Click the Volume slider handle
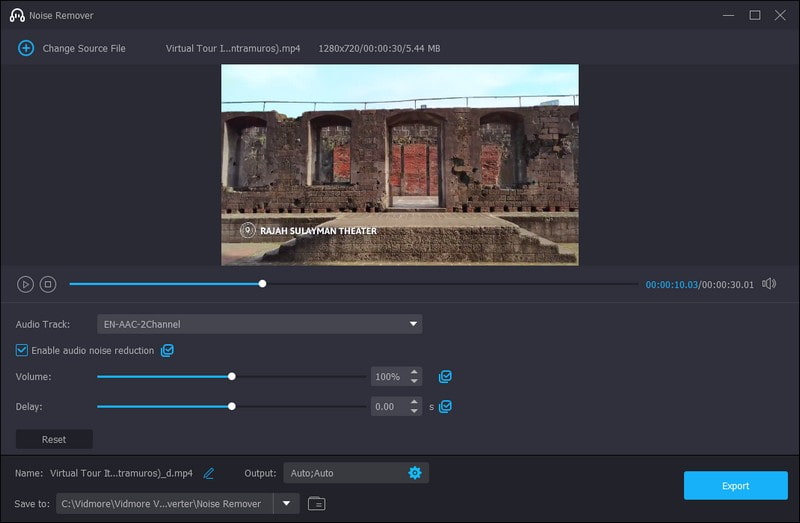 [232, 377]
